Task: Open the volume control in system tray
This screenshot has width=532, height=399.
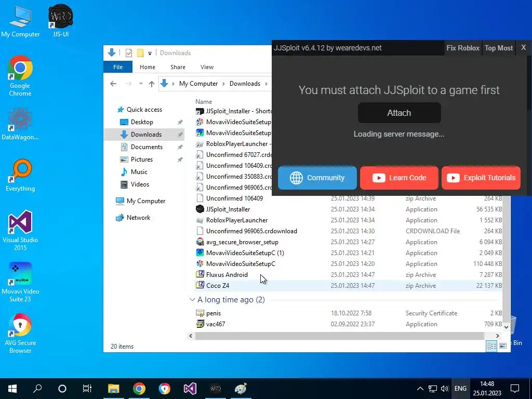Action: (445, 389)
